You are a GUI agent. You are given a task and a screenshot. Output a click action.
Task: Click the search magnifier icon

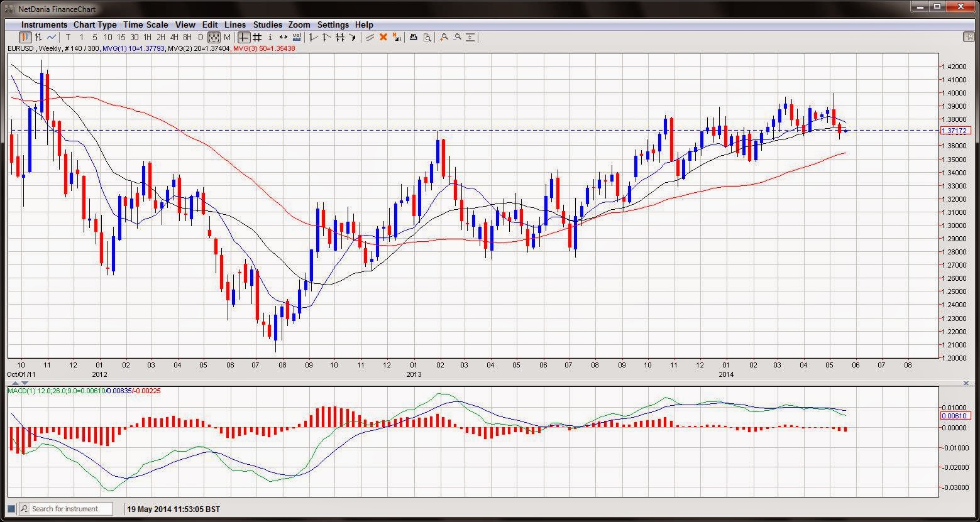[25, 509]
